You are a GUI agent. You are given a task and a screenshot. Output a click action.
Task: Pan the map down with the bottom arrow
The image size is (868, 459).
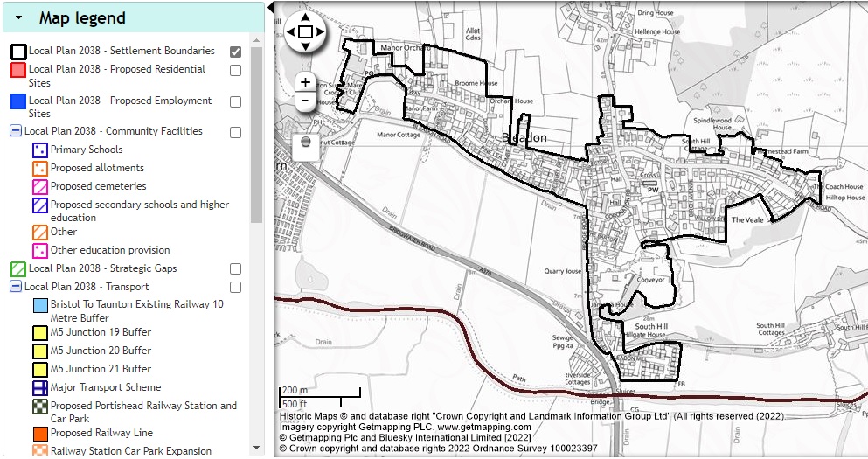[x=304, y=46]
